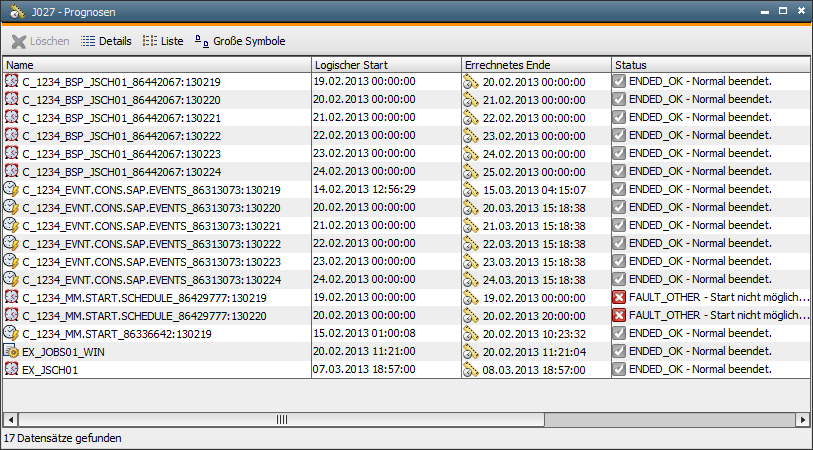The height and width of the screenshot is (450, 813).
Task: Click red FAULT_OTHER icon for MM.START.SCHEDULE 130219
Action: point(619,298)
